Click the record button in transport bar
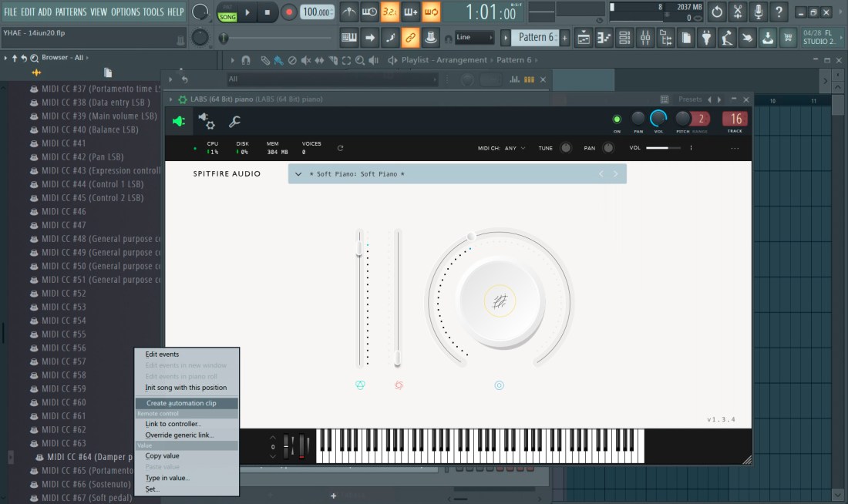 click(289, 12)
